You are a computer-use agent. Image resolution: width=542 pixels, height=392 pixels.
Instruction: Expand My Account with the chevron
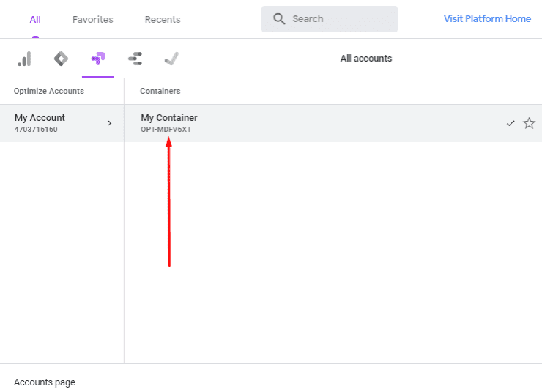(110, 123)
